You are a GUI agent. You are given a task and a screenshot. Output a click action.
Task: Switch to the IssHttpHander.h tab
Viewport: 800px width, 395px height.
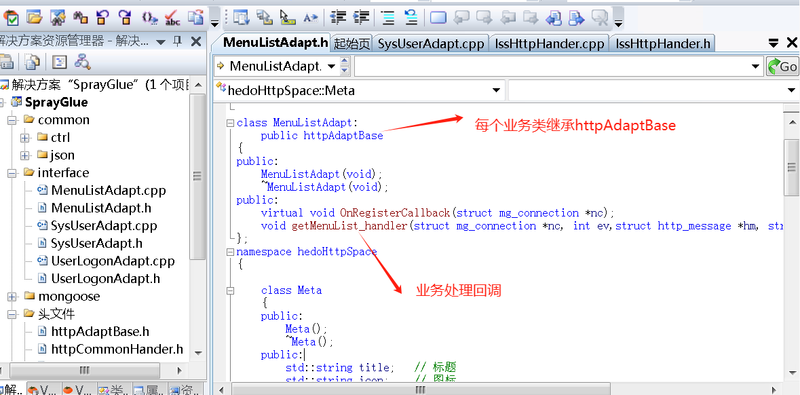click(x=663, y=44)
